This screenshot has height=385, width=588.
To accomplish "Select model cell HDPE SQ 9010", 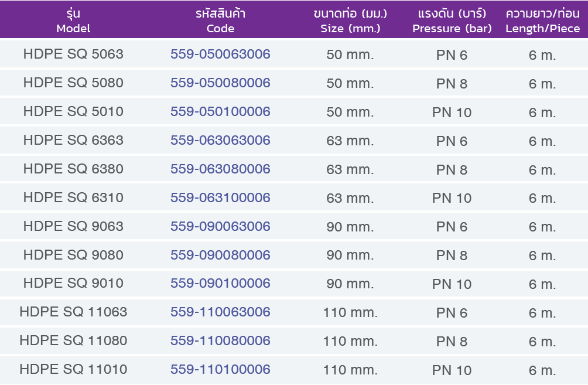I will coord(73,283).
